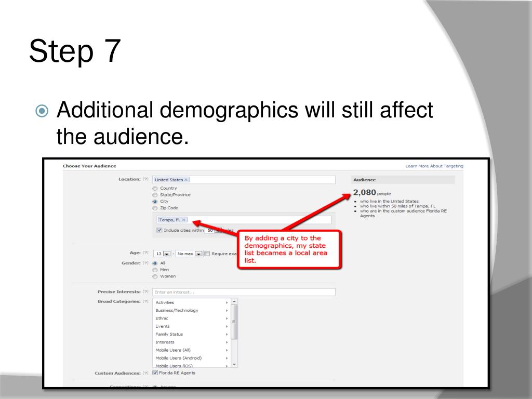Select the State/Province radio option
The width and height of the screenshot is (532, 399).
155,195
